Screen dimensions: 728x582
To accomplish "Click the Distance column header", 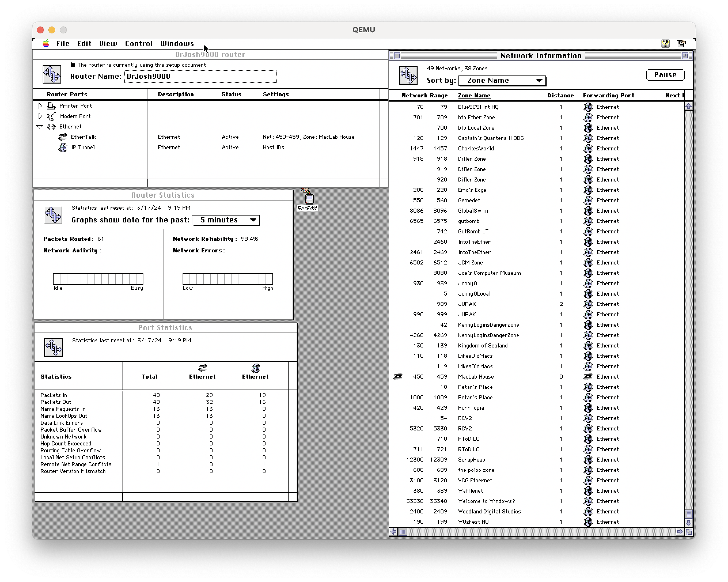I will 560,96.
